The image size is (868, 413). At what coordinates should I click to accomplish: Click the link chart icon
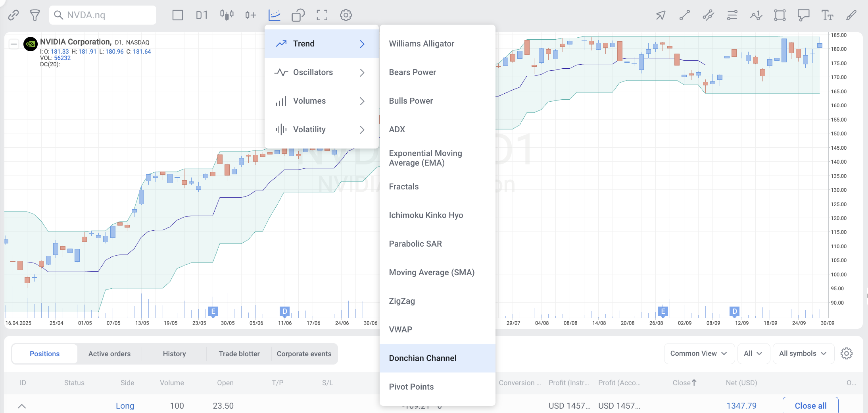click(x=13, y=15)
